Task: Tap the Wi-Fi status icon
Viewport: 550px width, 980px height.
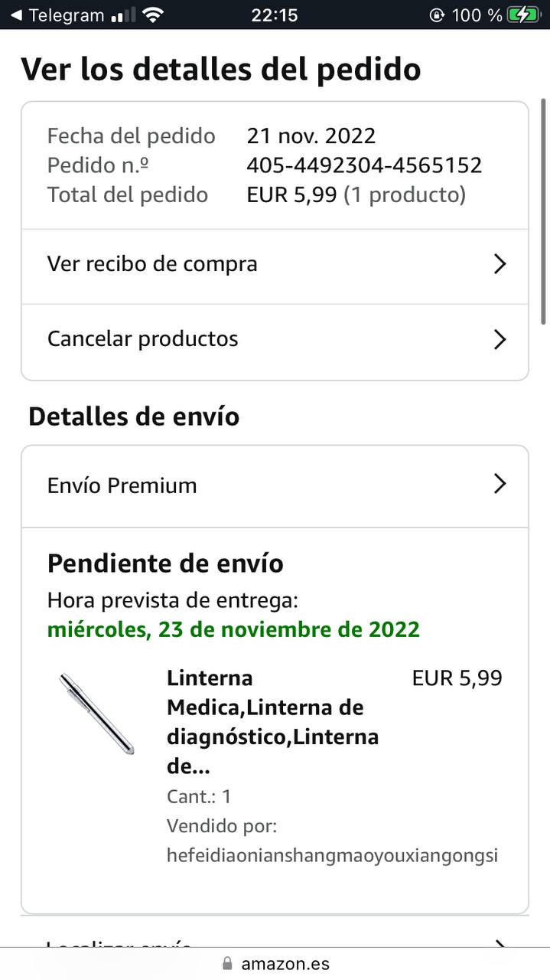Action: tap(153, 15)
